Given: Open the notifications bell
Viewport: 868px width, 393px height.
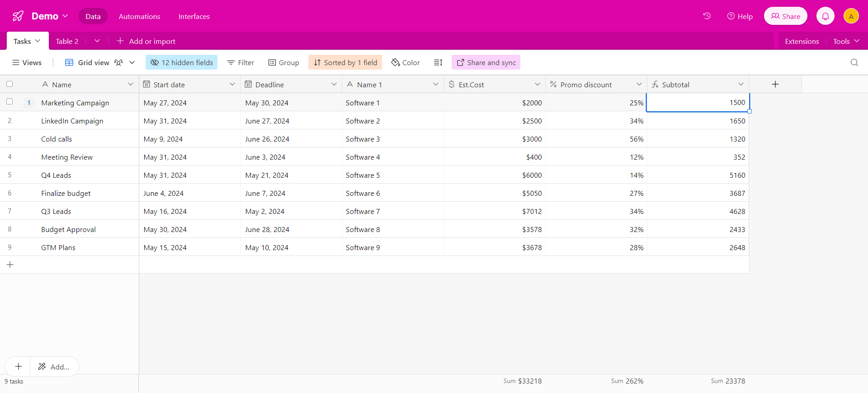Looking at the screenshot, I should [x=826, y=16].
